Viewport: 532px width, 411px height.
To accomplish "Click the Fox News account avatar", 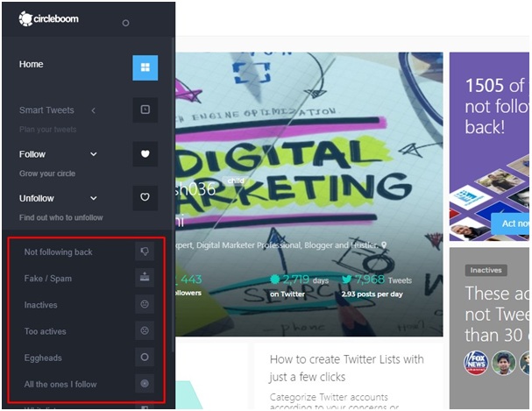I will click(x=477, y=363).
